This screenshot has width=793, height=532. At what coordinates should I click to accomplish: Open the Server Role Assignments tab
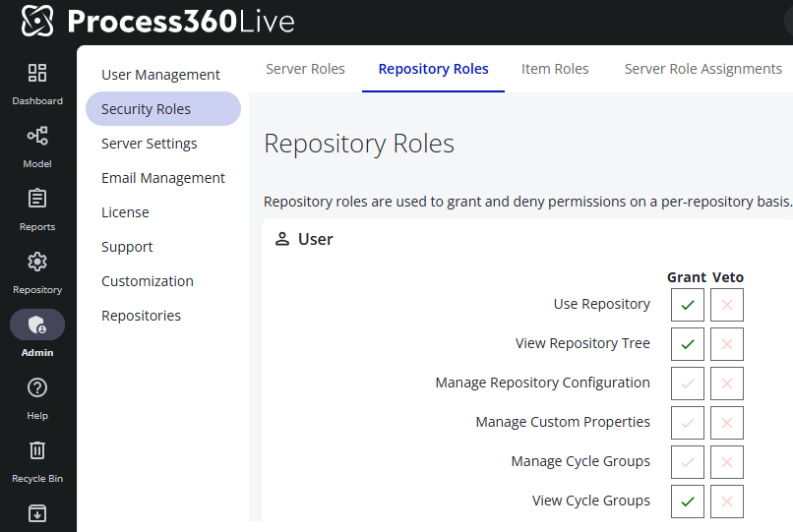click(702, 69)
